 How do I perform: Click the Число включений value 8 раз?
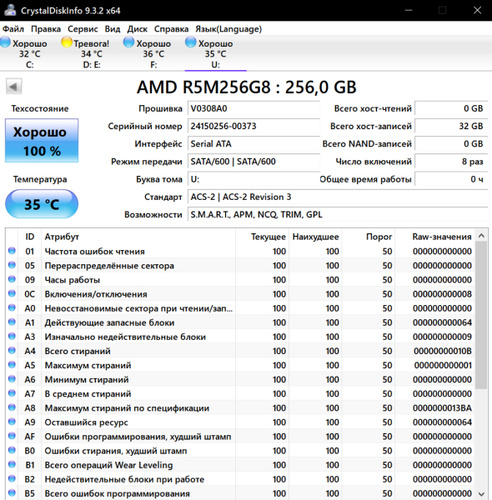[x=451, y=161]
